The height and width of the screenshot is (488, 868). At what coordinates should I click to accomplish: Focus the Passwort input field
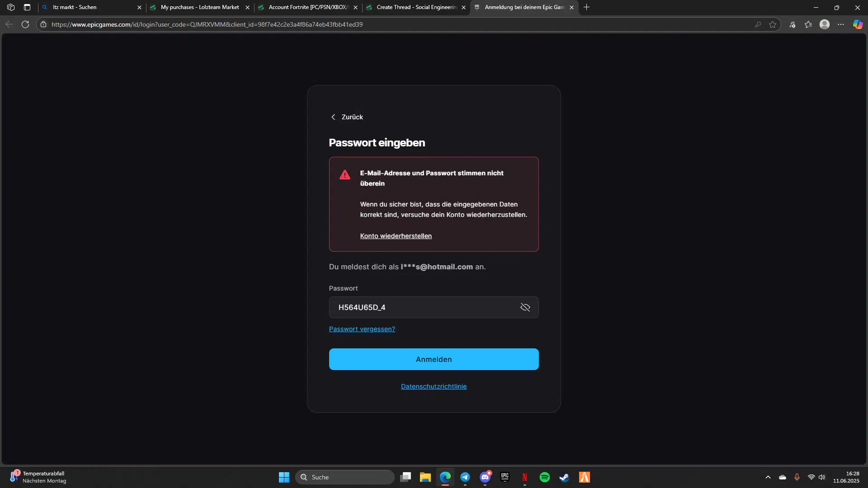click(434, 307)
